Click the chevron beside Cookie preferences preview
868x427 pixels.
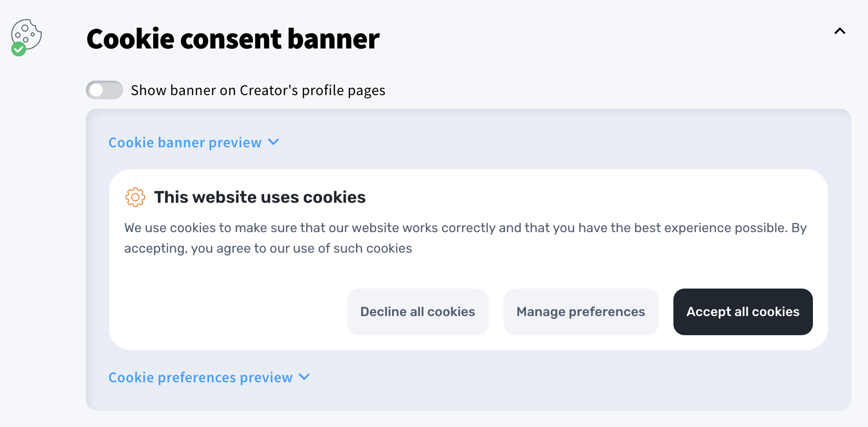point(305,377)
